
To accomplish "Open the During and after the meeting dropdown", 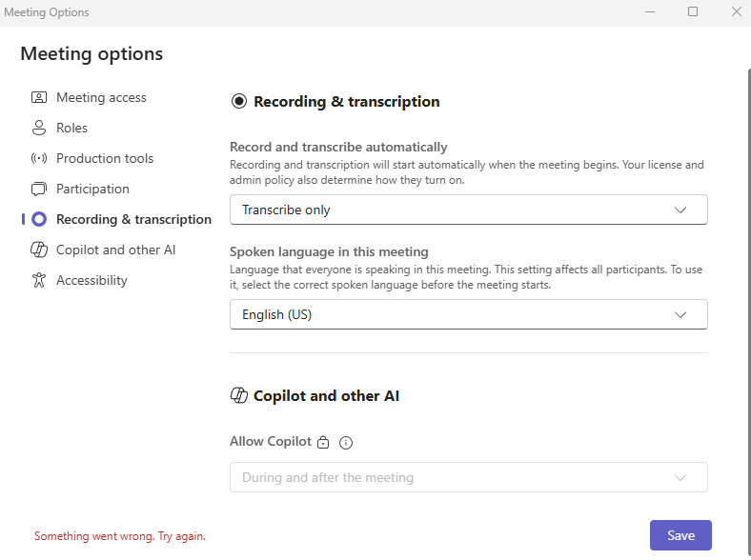I will point(468,477).
